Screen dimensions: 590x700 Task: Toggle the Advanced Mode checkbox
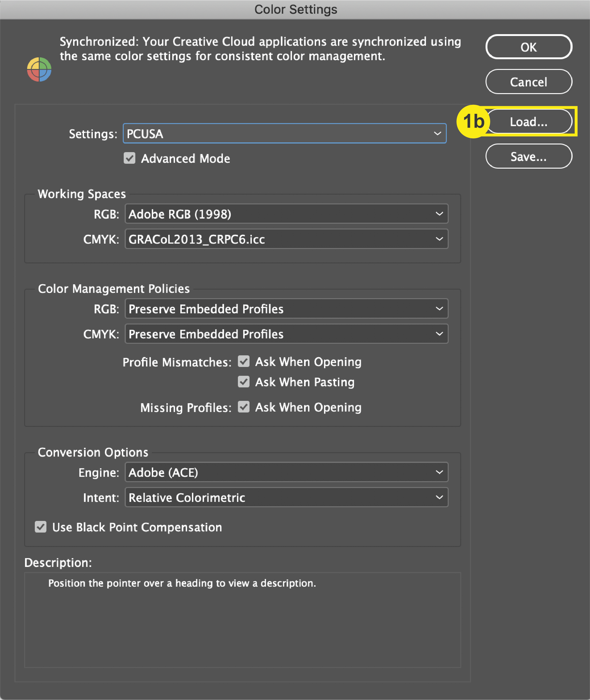[130, 158]
